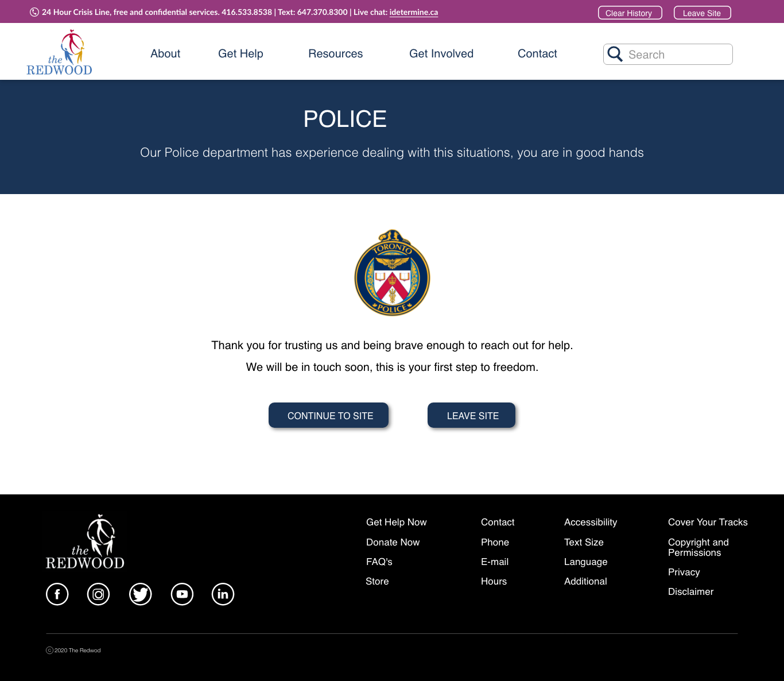
Task: Open Disclaimer footer link
Action: (691, 591)
